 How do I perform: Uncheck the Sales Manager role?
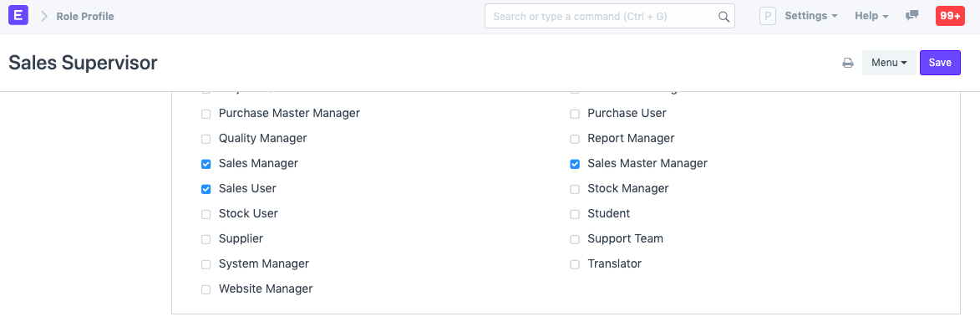click(206, 164)
